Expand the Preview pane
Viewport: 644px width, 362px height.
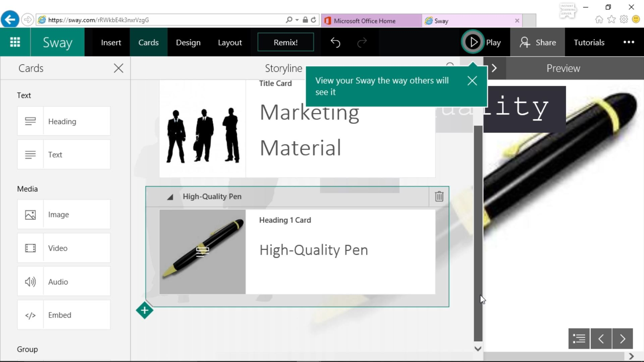tap(495, 68)
